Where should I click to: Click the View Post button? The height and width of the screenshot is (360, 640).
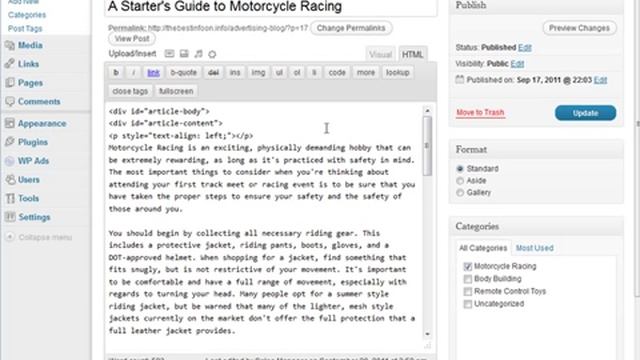[x=132, y=39]
